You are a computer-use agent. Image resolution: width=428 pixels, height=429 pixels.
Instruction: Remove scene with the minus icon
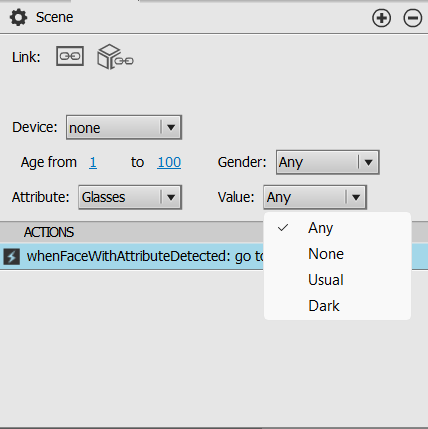click(413, 18)
